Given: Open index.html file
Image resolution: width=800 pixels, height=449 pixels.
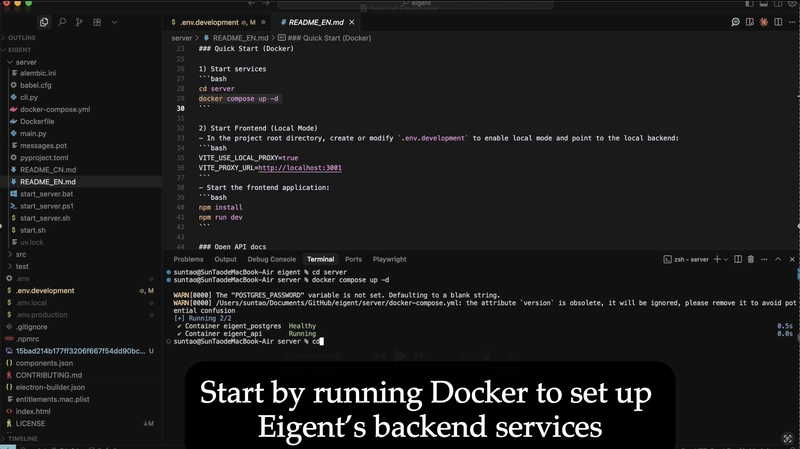Looking at the screenshot, I should click(33, 411).
